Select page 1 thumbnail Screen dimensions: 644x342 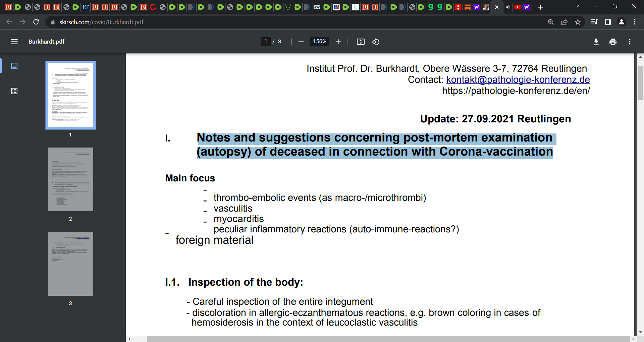70,95
